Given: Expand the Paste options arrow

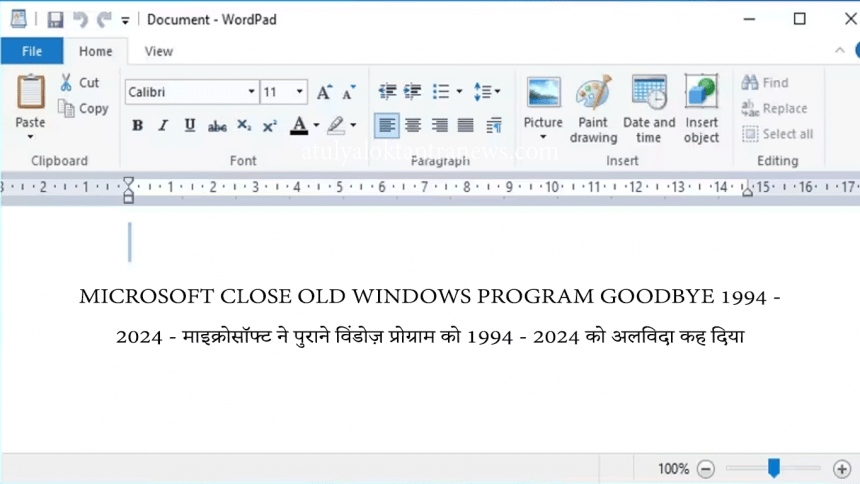Looking at the screenshot, I should coord(30,137).
